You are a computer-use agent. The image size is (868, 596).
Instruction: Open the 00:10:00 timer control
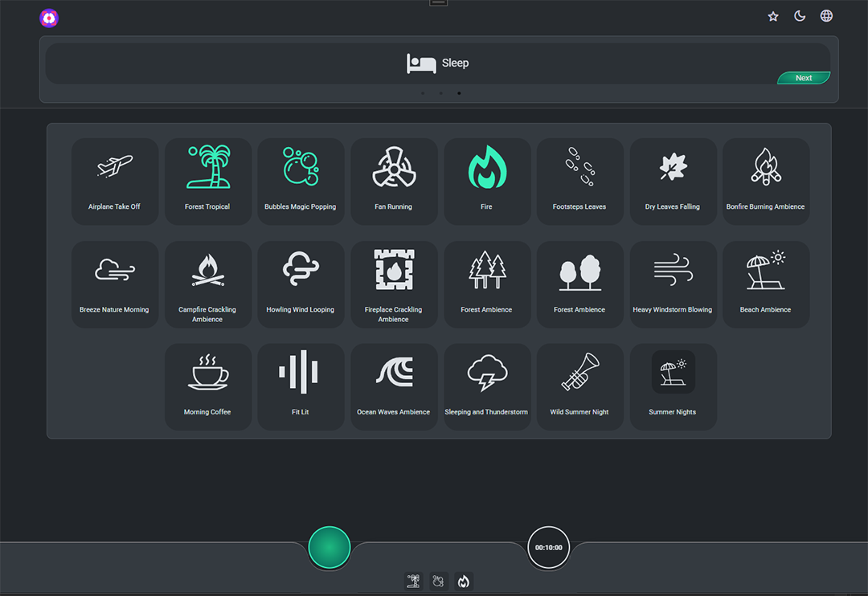548,548
